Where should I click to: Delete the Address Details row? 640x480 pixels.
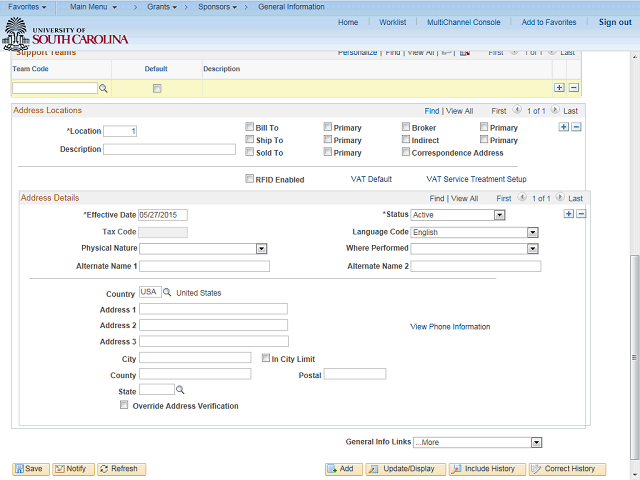point(581,214)
